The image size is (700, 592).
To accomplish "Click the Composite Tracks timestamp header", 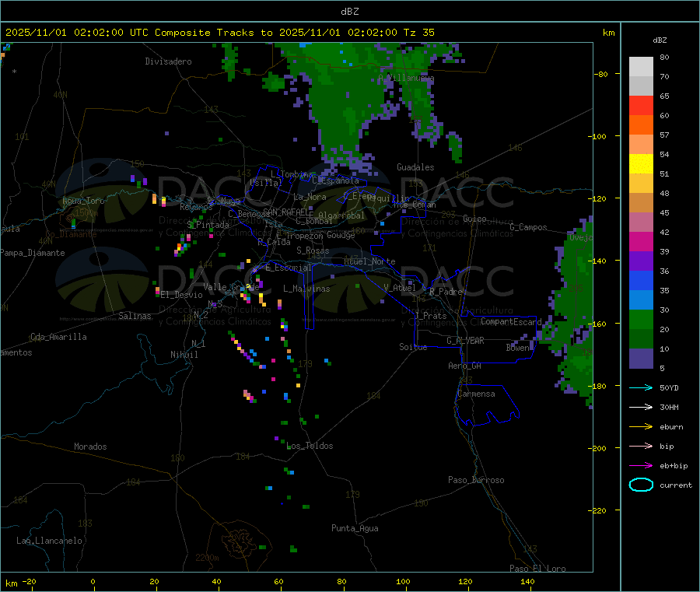I will pos(219,33).
